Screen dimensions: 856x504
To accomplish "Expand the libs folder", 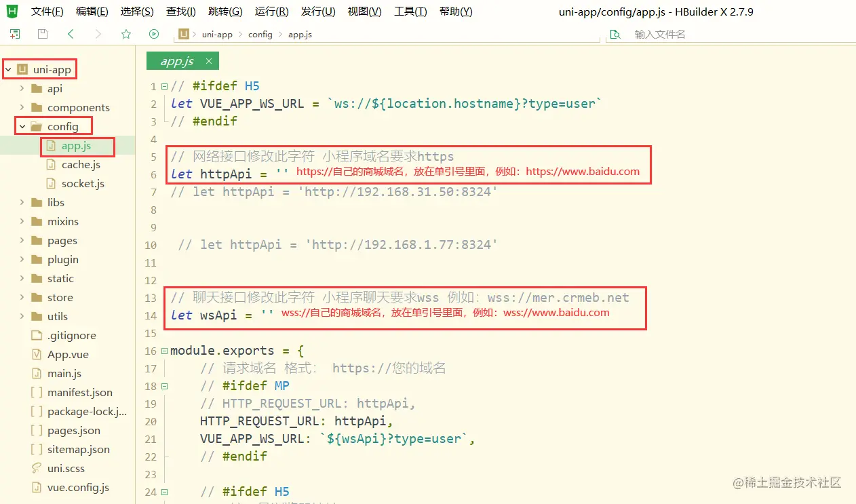I will 22,202.
